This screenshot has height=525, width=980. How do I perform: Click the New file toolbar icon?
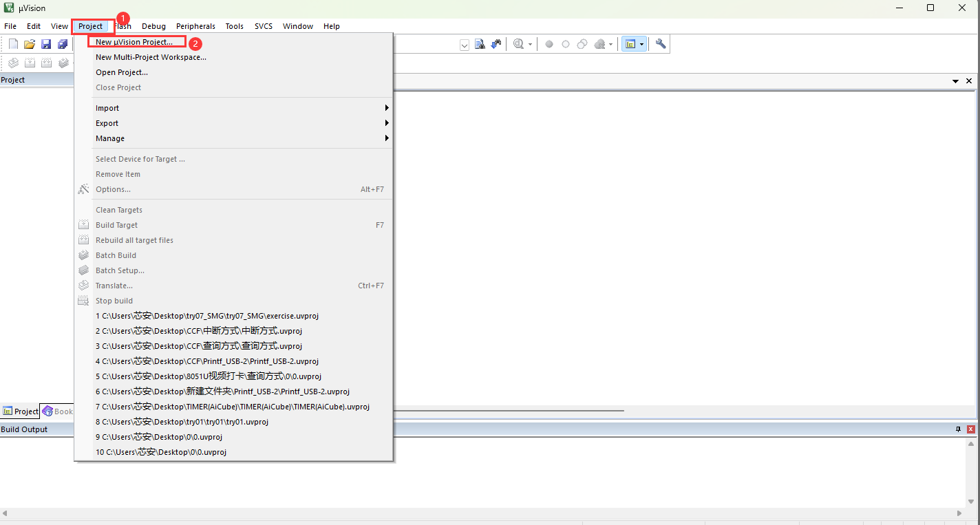click(x=13, y=44)
